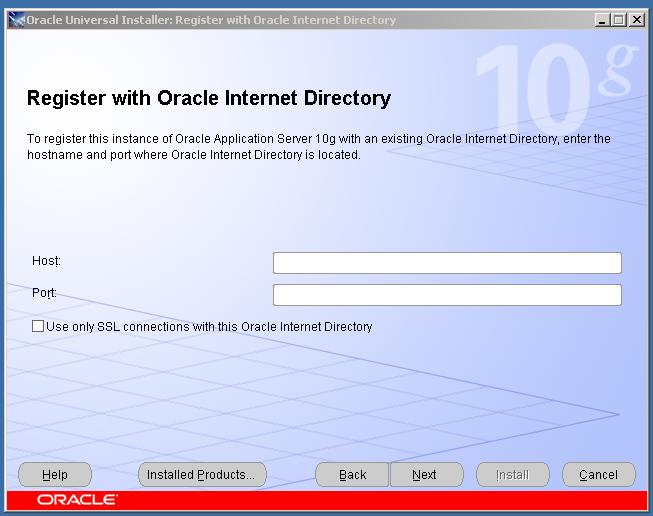653x516 pixels.
Task: Focus the Host text field
Action: [x=447, y=263]
